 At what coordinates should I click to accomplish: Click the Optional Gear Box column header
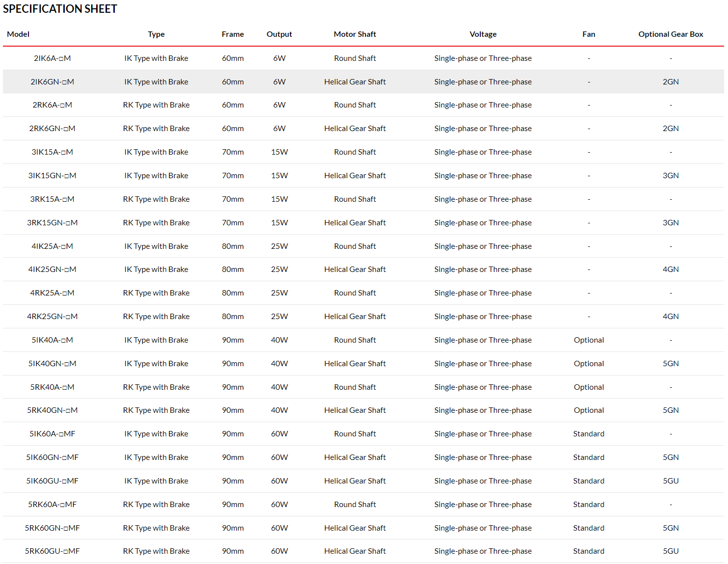click(x=671, y=34)
